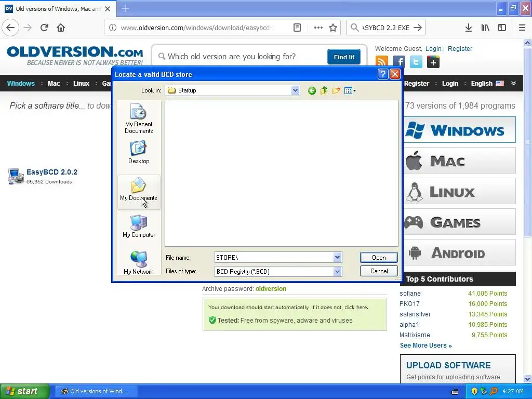Click See More Users link
This screenshot has width=532, height=399.
click(x=426, y=345)
